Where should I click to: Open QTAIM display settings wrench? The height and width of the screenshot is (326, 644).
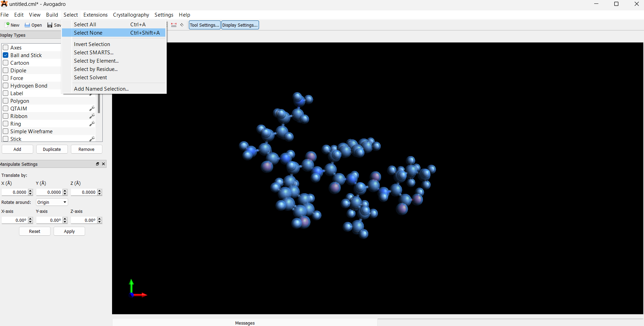92,109
